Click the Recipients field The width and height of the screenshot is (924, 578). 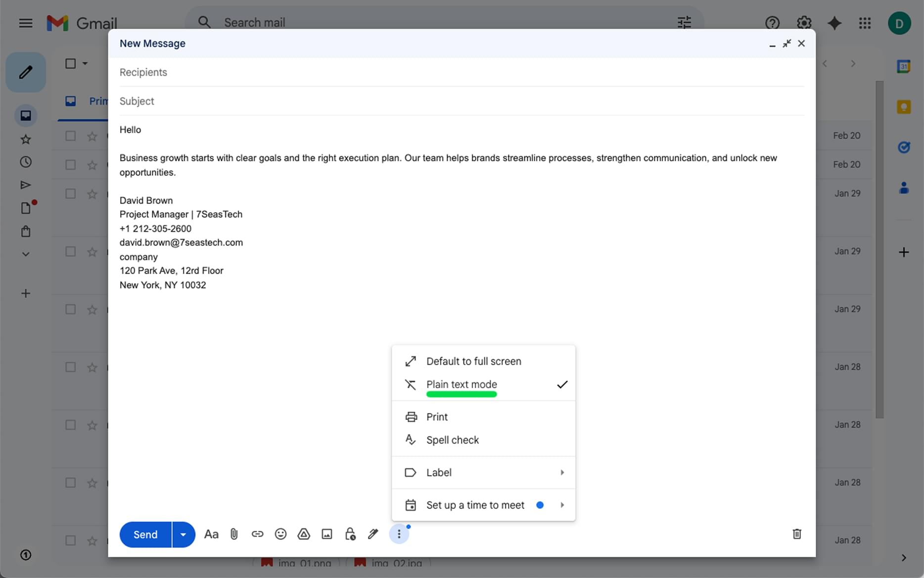(x=462, y=72)
